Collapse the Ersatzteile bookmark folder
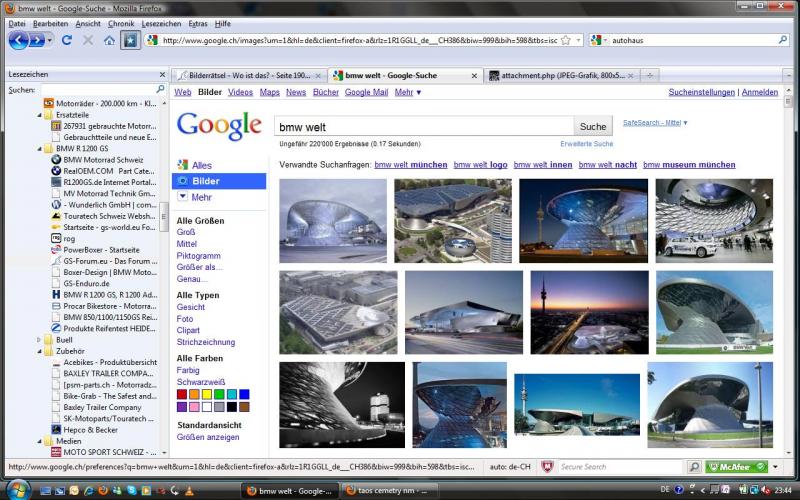Image resolution: width=800 pixels, height=500 pixels. 39,115
